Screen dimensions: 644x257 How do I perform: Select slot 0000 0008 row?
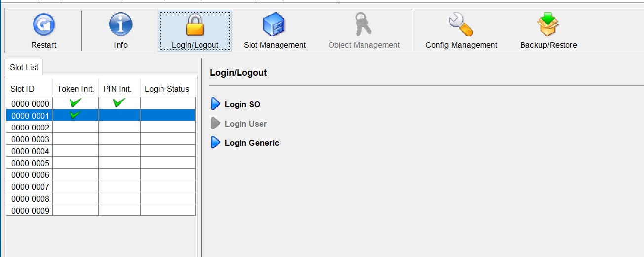pyautogui.click(x=101, y=198)
